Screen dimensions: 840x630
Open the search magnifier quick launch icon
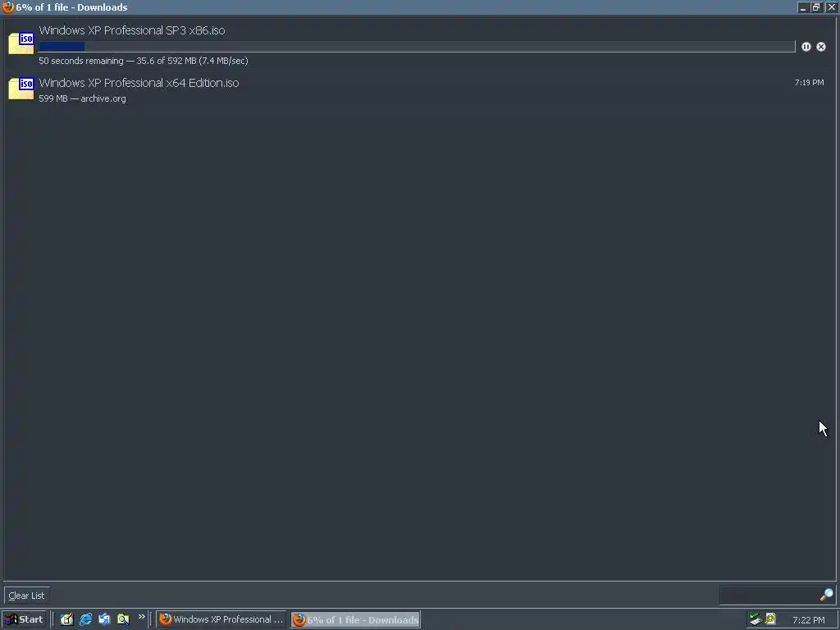pos(123,619)
